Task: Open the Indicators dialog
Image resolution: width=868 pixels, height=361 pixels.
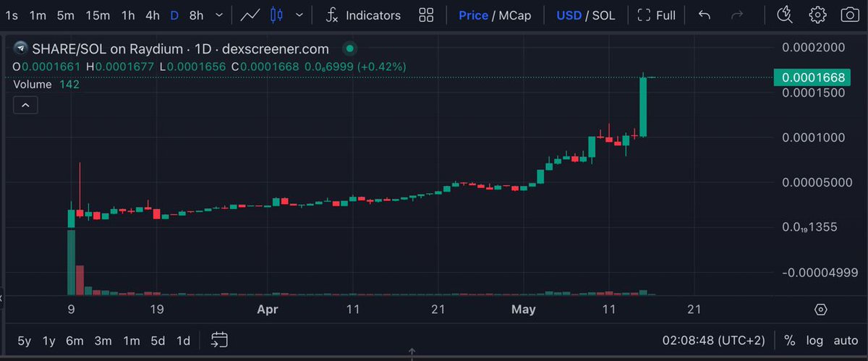Action: pyautogui.click(x=362, y=15)
